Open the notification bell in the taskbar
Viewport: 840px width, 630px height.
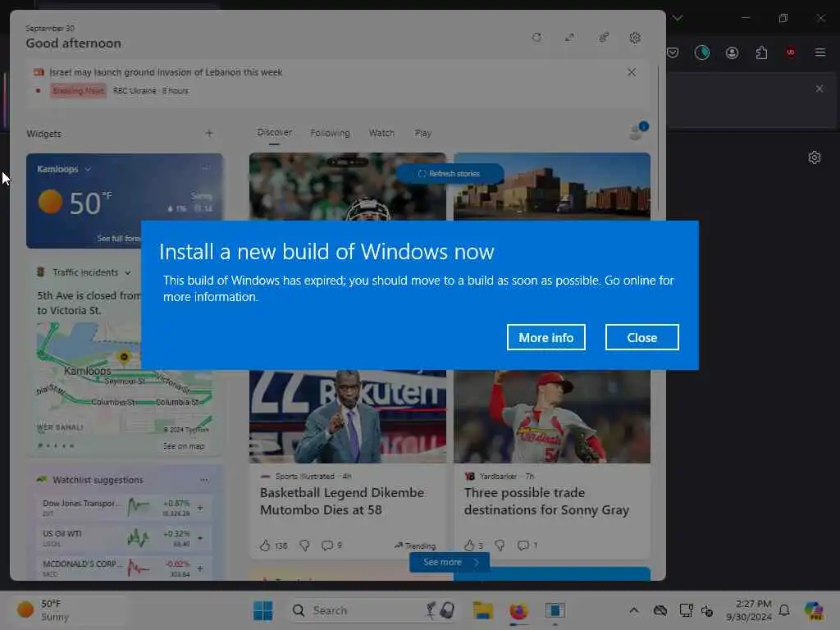(x=784, y=610)
